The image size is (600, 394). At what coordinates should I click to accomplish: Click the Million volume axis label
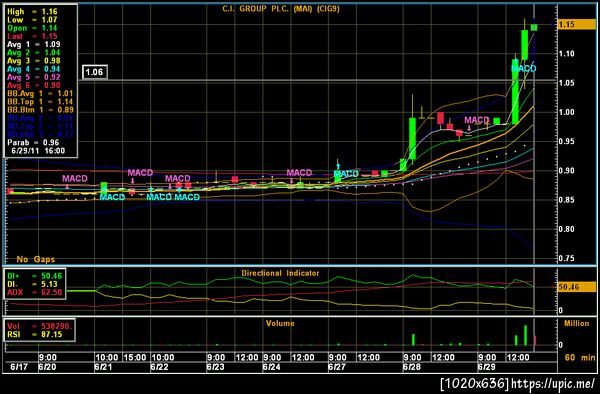tap(577, 323)
